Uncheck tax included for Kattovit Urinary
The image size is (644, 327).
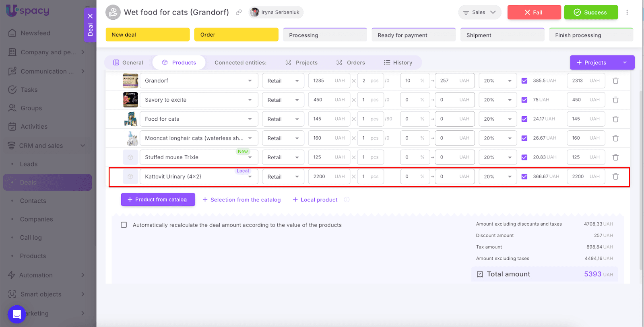pyautogui.click(x=524, y=177)
